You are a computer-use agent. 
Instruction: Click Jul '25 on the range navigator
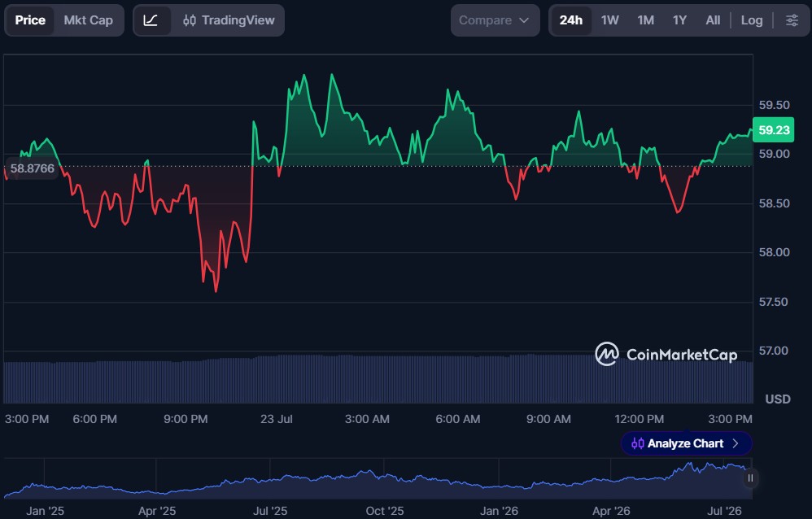pos(270,511)
